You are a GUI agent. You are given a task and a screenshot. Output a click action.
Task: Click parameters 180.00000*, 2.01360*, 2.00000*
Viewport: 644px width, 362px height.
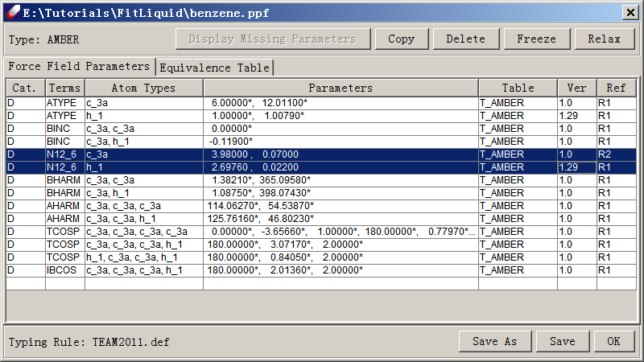coord(341,270)
